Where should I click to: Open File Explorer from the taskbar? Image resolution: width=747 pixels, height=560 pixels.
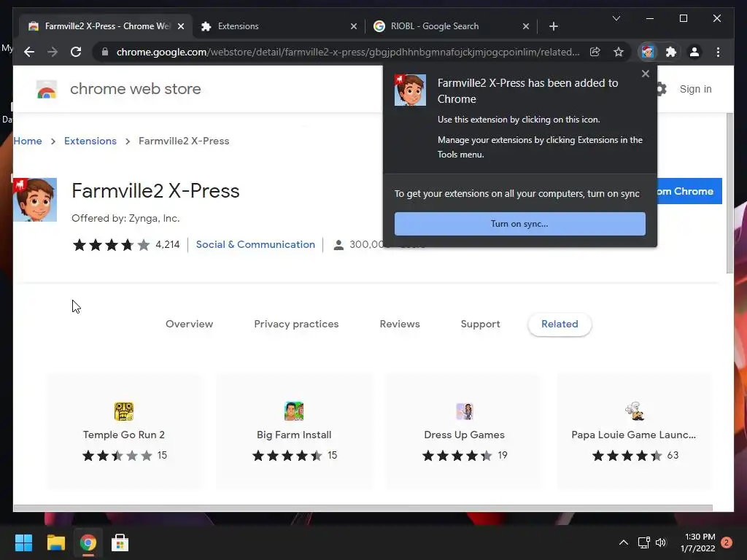(x=55, y=542)
